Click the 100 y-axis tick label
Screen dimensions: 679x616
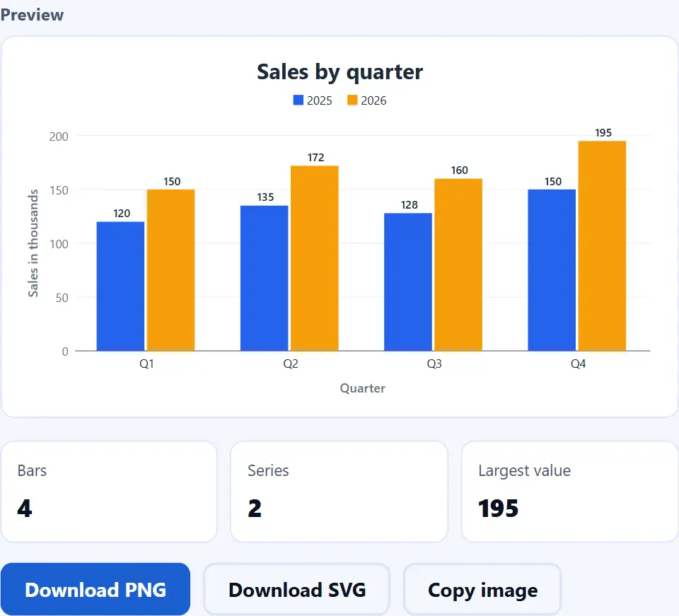pyautogui.click(x=59, y=244)
